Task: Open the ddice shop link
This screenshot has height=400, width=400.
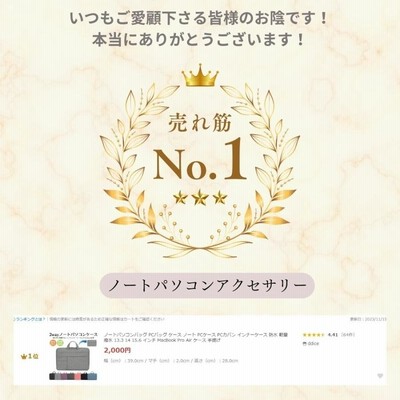Action: click(313, 344)
